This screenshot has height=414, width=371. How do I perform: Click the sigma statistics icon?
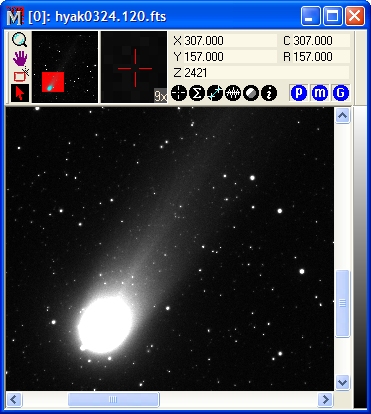pyautogui.click(x=197, y=93)
